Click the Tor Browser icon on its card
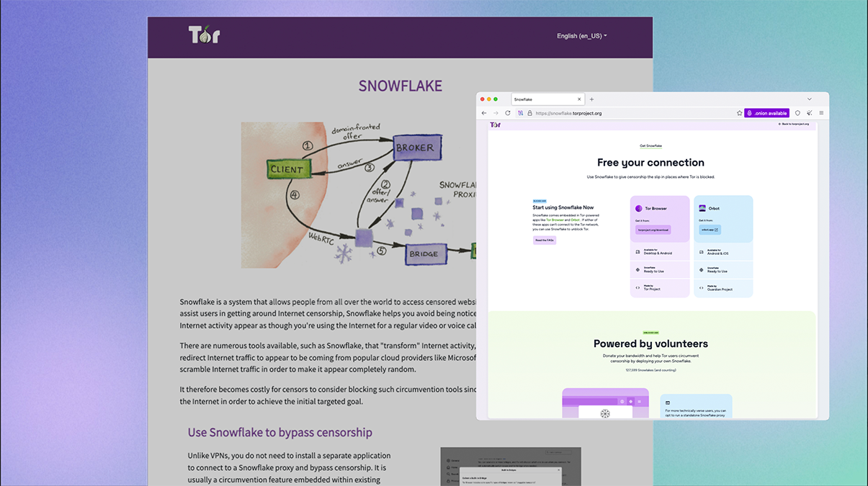 pos(639,208)
